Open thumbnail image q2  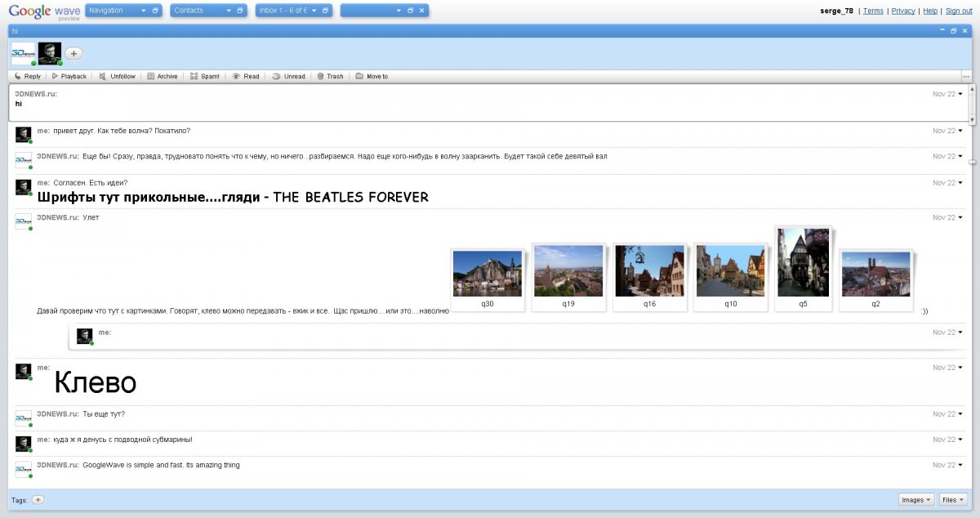(x=876, y=274)
